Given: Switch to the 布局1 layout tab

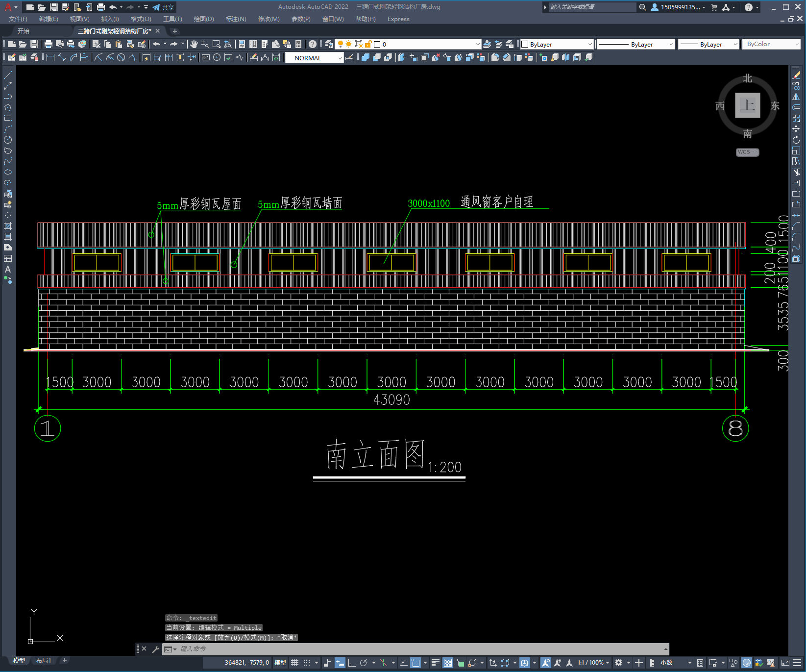Looking at the screenshot, I should click(44, 661).
